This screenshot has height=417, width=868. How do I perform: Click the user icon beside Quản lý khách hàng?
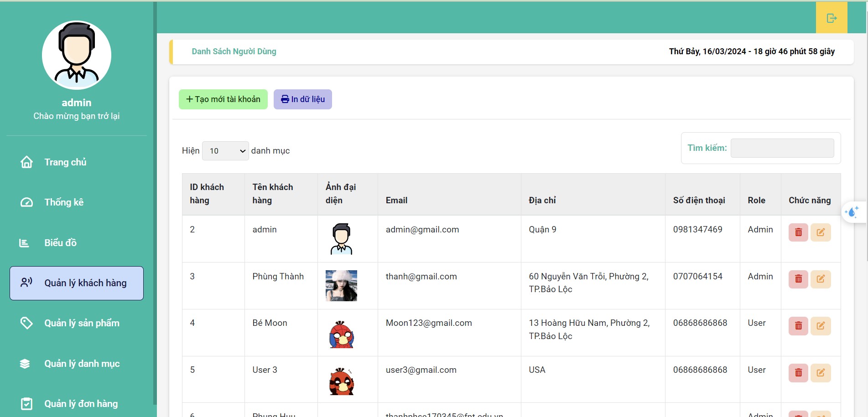click(26, 283)
